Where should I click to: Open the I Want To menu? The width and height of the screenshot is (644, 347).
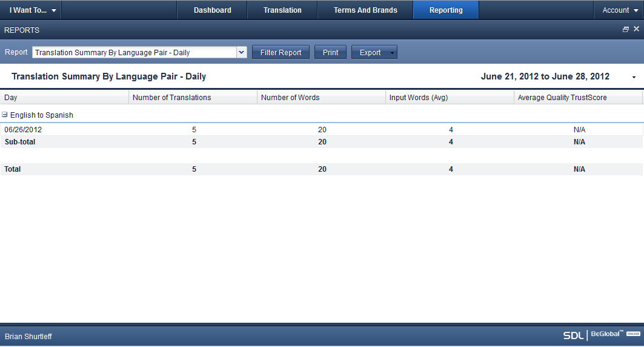[x=33, y=10]
